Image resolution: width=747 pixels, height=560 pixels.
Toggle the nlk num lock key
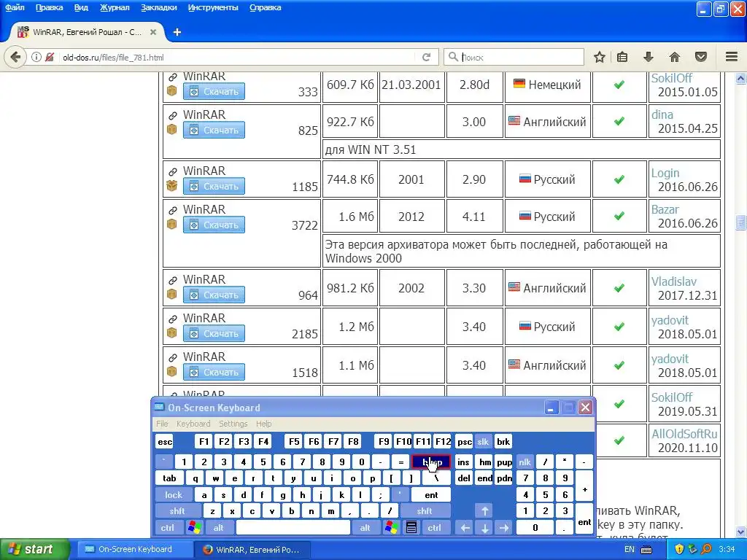pos(525,462)
